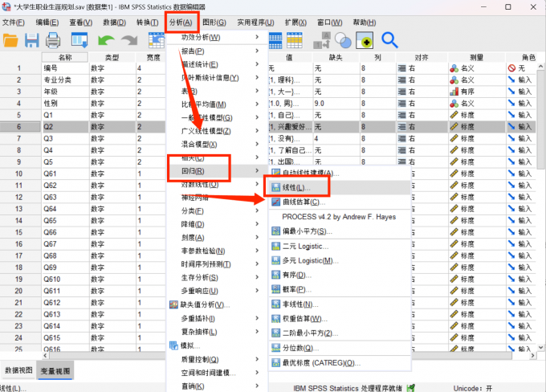
Task: Click Binary Logistic menu icon
Action: 275,247
